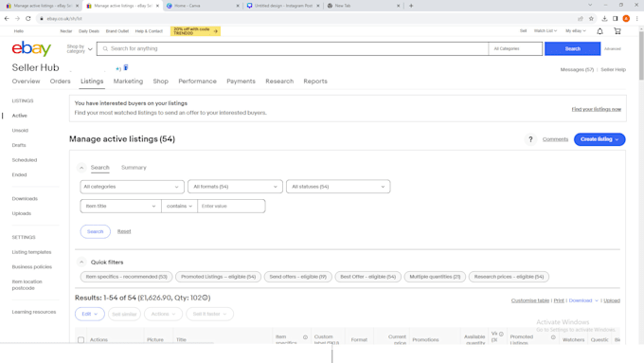Open the Edit dropdown button
The width and height of the screenshot is (644, 363).
pos(90,314)
